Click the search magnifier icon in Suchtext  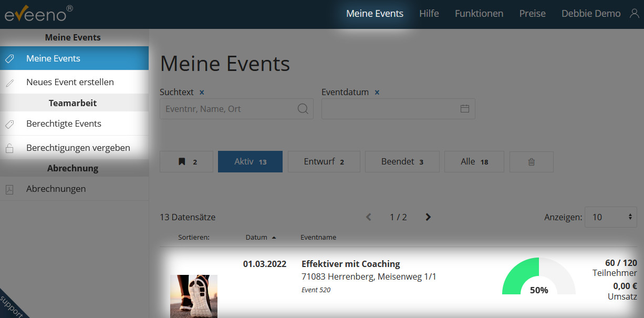click(303, 109)
